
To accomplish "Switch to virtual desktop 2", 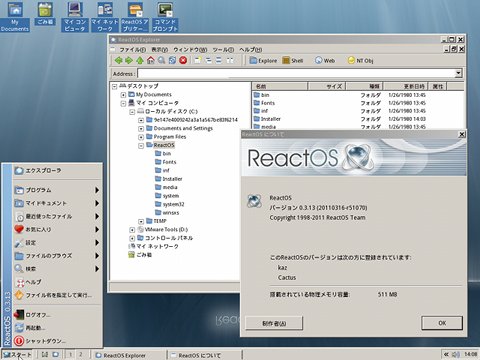I will tap(80, 355).
